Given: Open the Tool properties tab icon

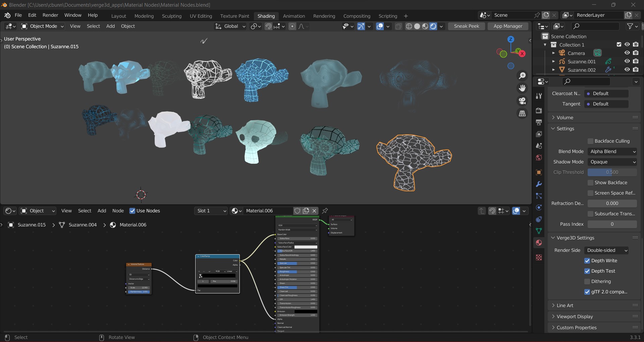Looking at the screenshot, I should 539,96.
